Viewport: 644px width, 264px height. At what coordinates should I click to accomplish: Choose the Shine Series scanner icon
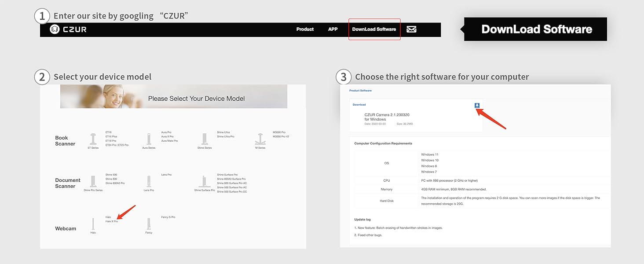(205, 139)
